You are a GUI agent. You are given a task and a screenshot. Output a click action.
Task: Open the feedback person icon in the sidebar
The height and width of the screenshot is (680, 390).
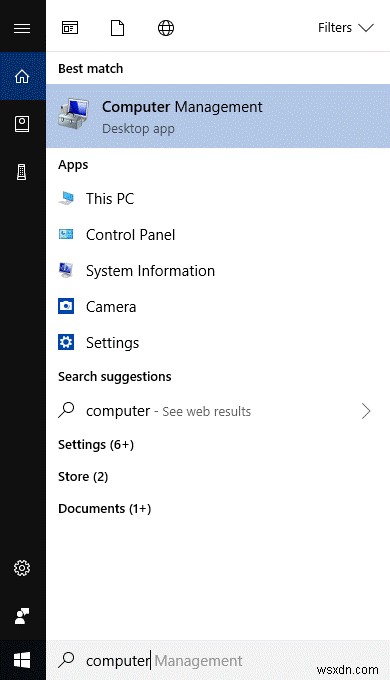click(x=22, y=616)
